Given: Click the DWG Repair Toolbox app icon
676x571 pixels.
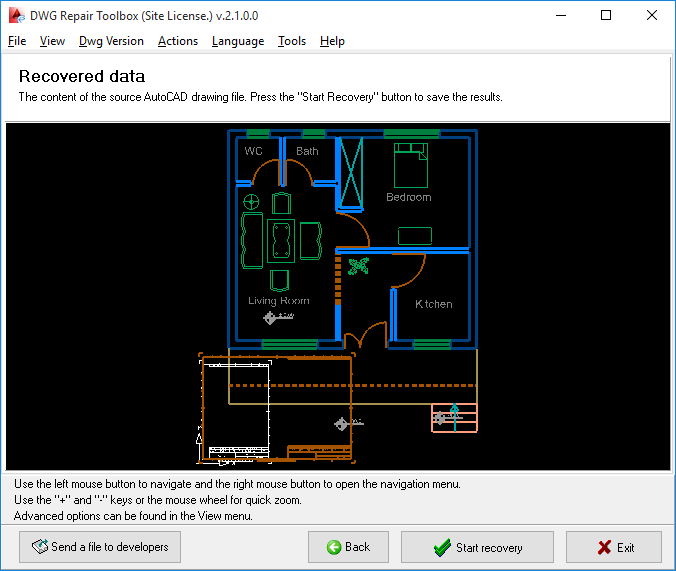Looking at the screenshot, I should [16, 16].
